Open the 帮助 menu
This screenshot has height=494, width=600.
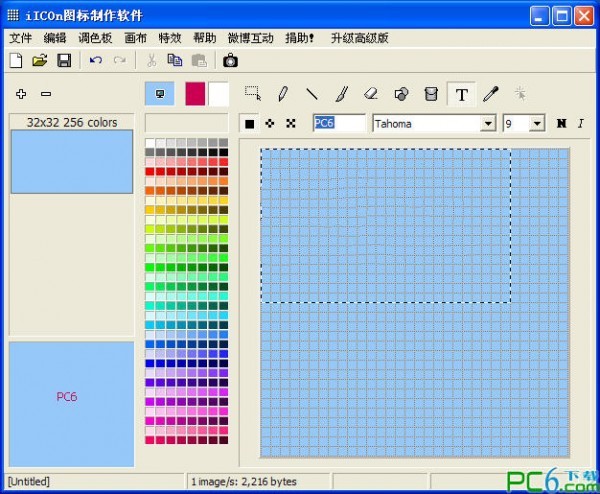tap(204, 38)
